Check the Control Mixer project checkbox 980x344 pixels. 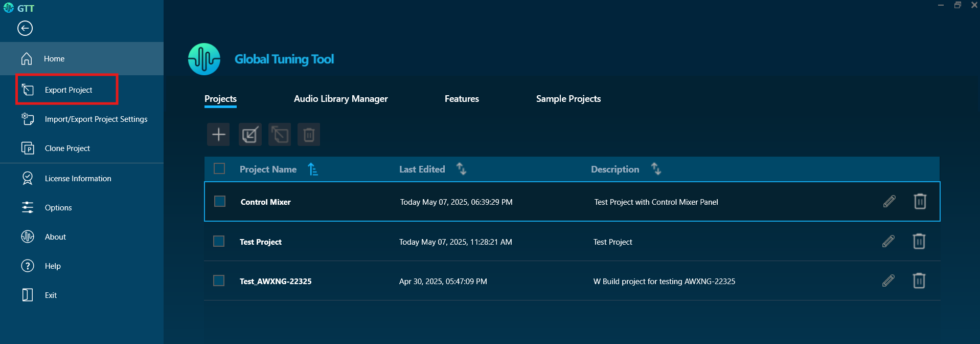coord(220,202)
